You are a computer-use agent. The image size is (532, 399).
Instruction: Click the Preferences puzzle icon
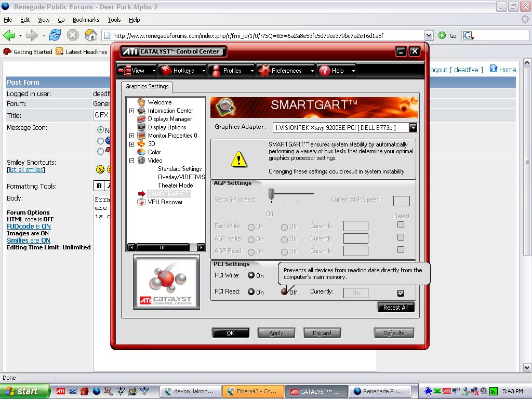(264, 71)
